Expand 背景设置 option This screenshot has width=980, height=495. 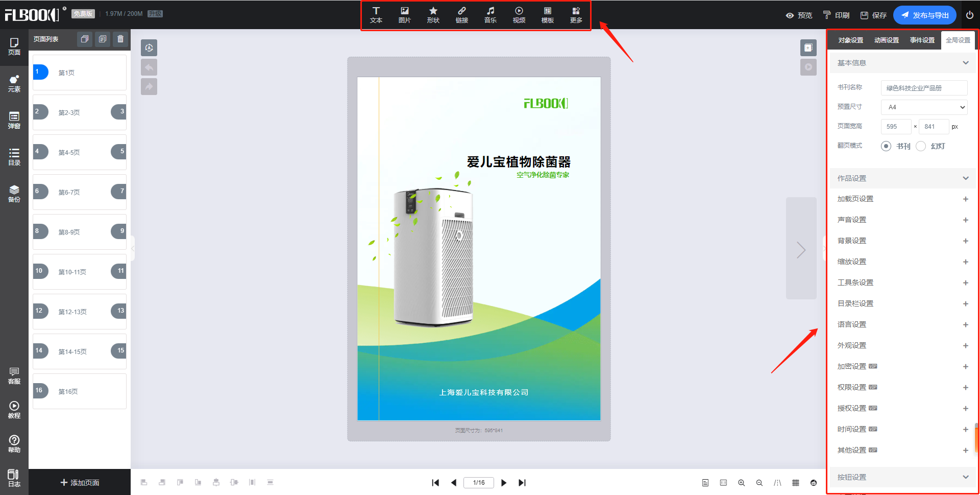coord(966,241)
